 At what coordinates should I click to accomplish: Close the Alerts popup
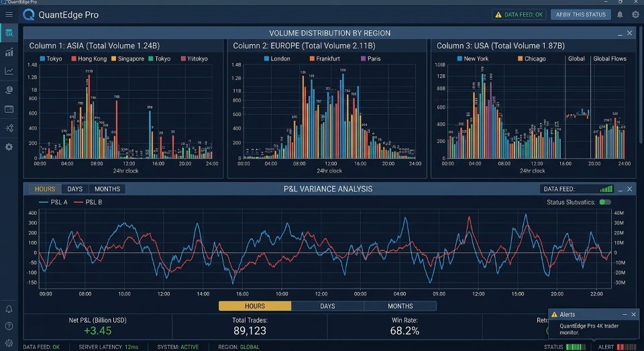(633, 314)
